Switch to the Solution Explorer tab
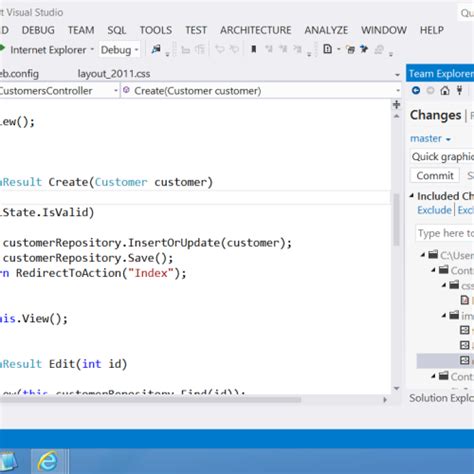Screen dimensions: 474x474 tap(441, 398)
